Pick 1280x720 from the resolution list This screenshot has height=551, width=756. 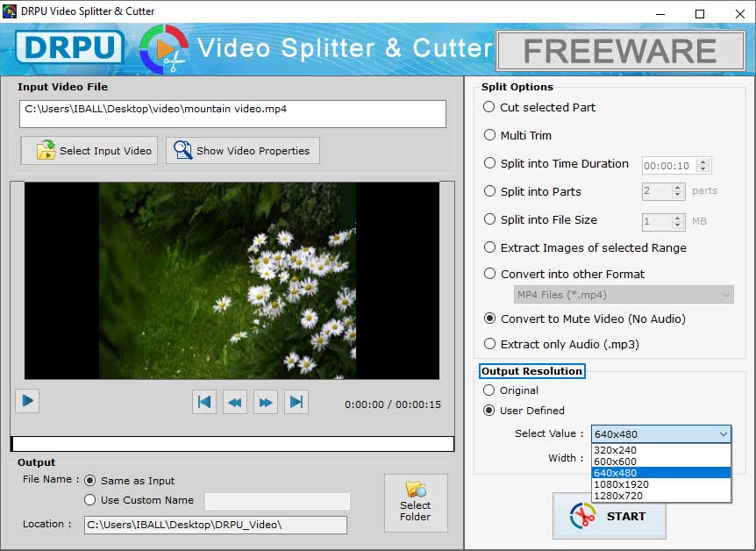point(661,496)
